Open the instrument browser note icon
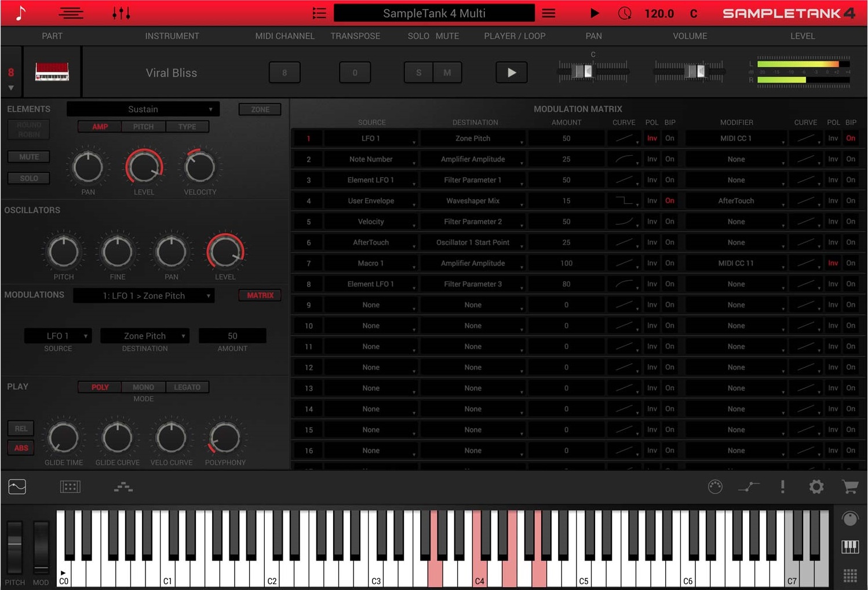868x590 pixels. [x=21, y=13]
